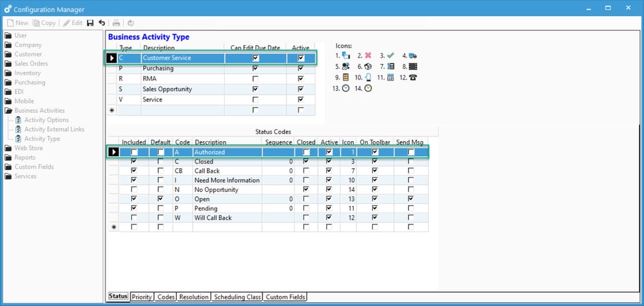Click the Copy toolbar button
Screen dimensions: 644x306
point(44,23)
